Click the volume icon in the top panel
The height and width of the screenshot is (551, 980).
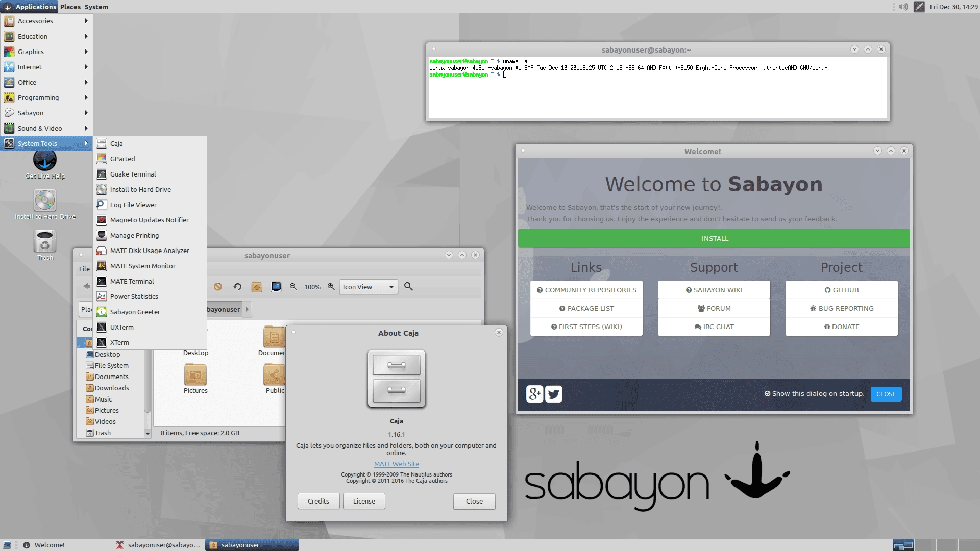(x=903, y=7)
